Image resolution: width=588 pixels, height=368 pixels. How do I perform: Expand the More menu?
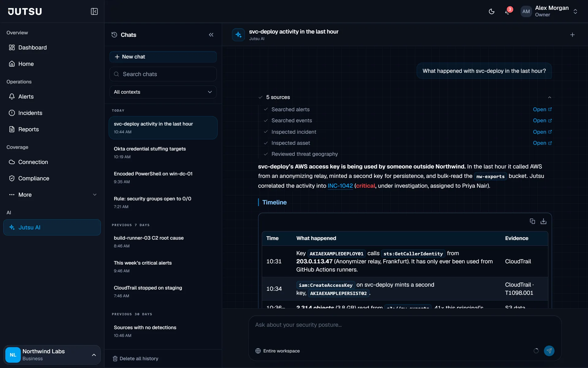pyautogui.click(x=52, y=195)
